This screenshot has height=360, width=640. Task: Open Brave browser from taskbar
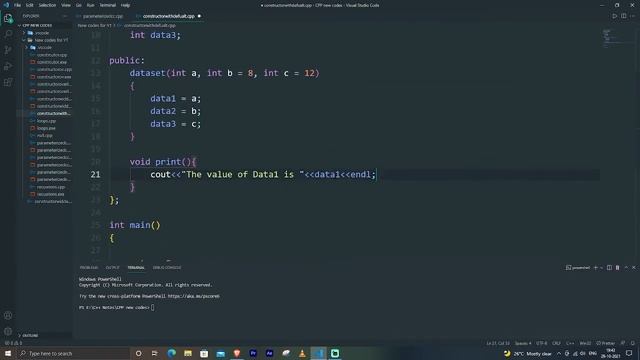[x=237, y=353]
